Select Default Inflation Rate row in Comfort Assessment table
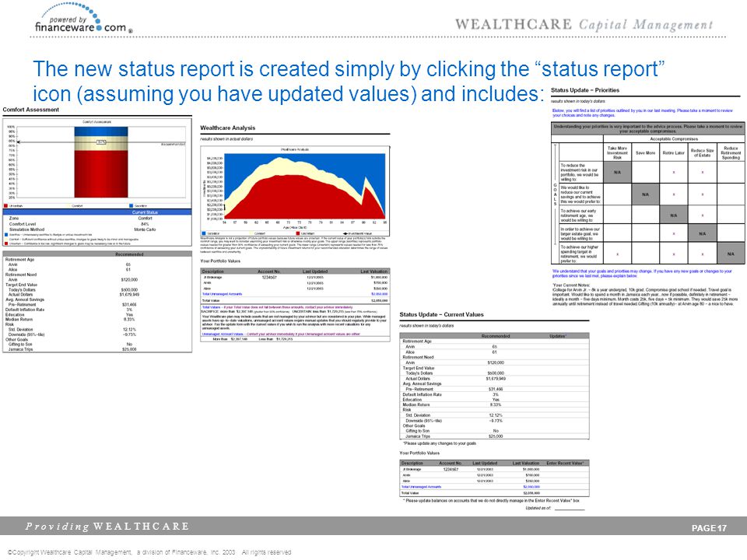 click(x=97, y=310)
